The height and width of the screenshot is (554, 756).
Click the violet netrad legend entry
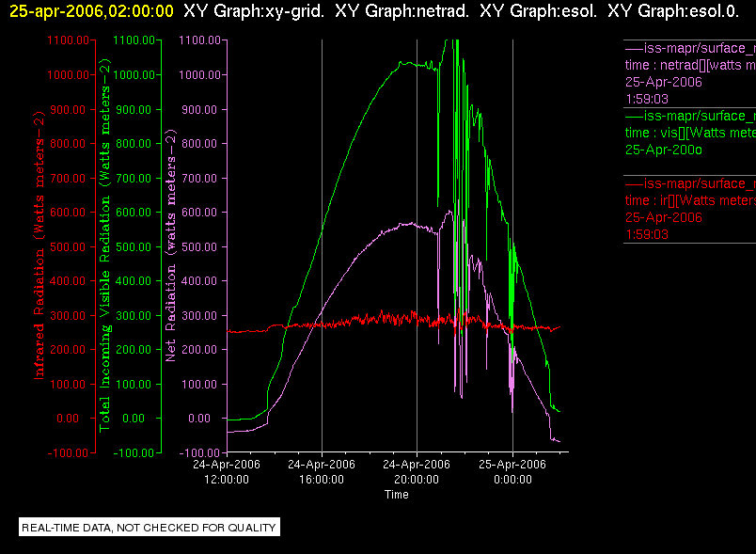690,73
